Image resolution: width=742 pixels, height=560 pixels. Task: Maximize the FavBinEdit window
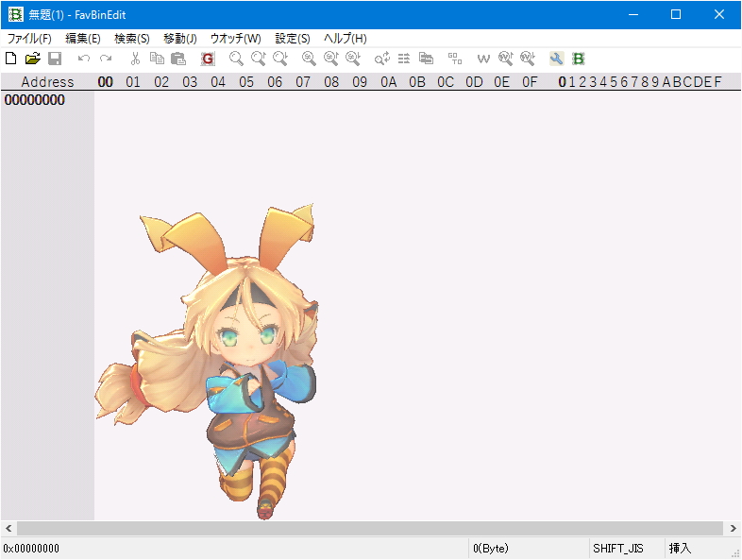point(676,15)
